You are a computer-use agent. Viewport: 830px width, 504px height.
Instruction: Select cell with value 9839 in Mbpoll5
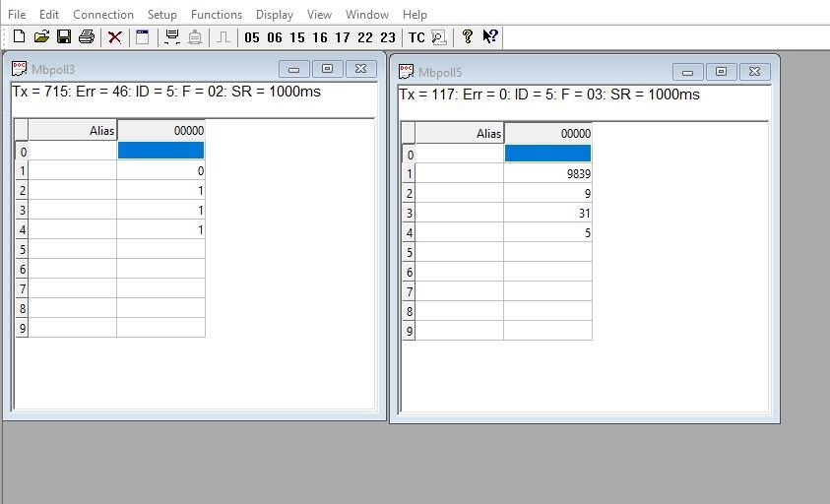tap(547, 173)
